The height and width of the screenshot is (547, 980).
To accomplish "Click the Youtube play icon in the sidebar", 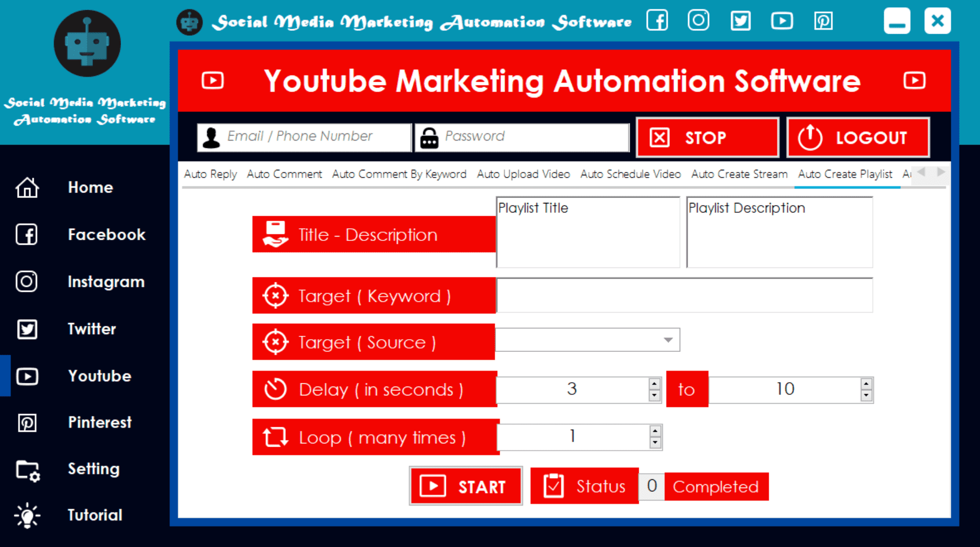I will 27,376.
